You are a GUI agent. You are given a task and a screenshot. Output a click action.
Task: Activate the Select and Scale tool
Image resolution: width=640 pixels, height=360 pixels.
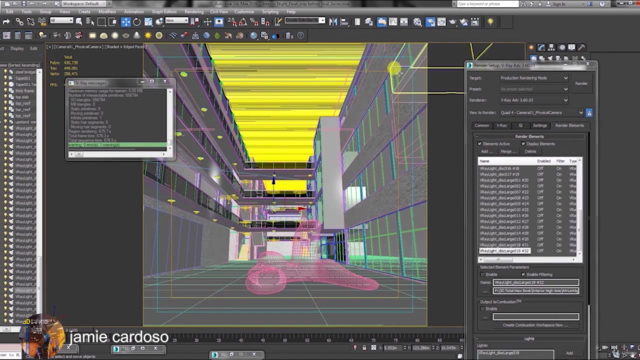pyautogui.click(x=148, y=22)
